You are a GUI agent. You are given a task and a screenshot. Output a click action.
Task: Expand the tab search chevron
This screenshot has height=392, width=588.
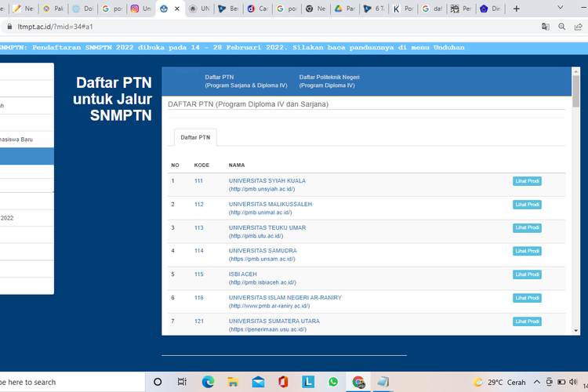(560, 8)
